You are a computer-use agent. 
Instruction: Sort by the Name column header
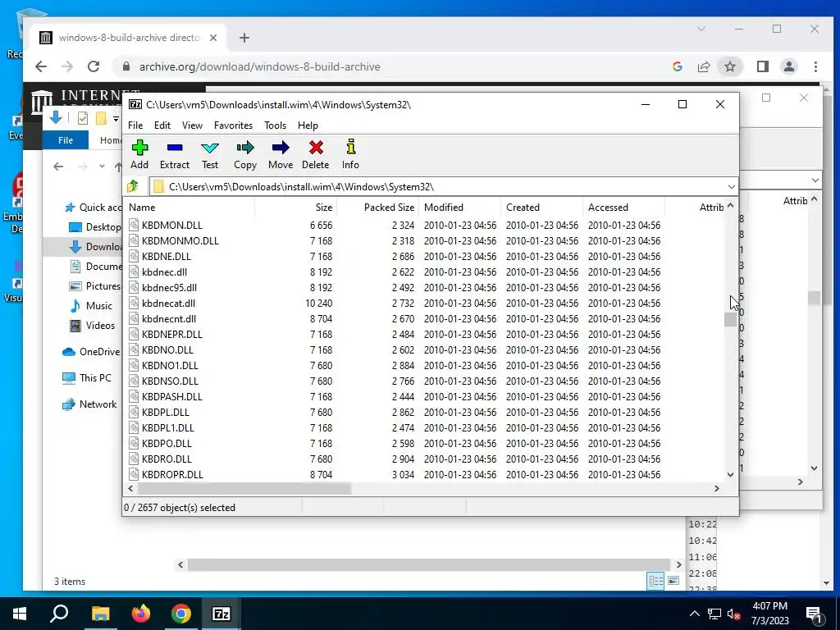click(189, 208)
